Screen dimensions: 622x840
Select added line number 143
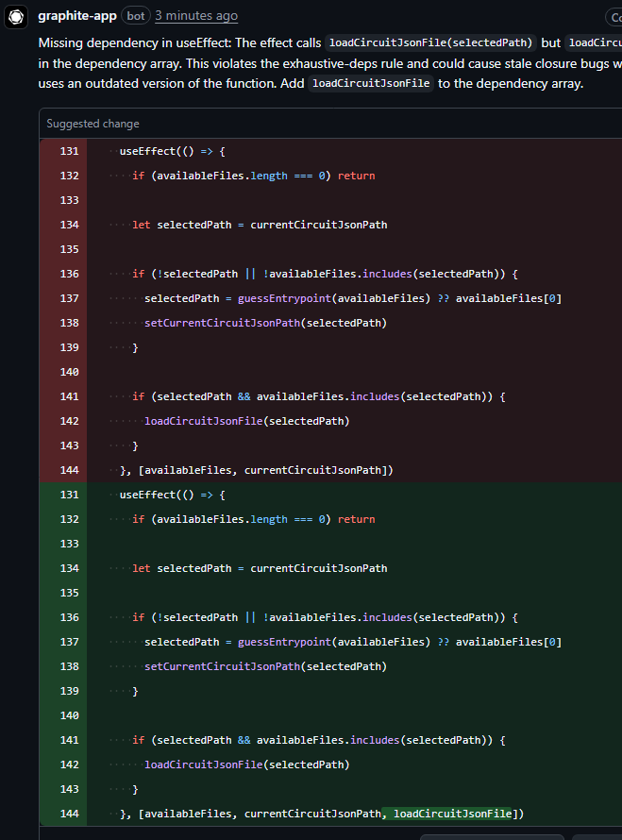pyautogui.click(x=69, y=789)
